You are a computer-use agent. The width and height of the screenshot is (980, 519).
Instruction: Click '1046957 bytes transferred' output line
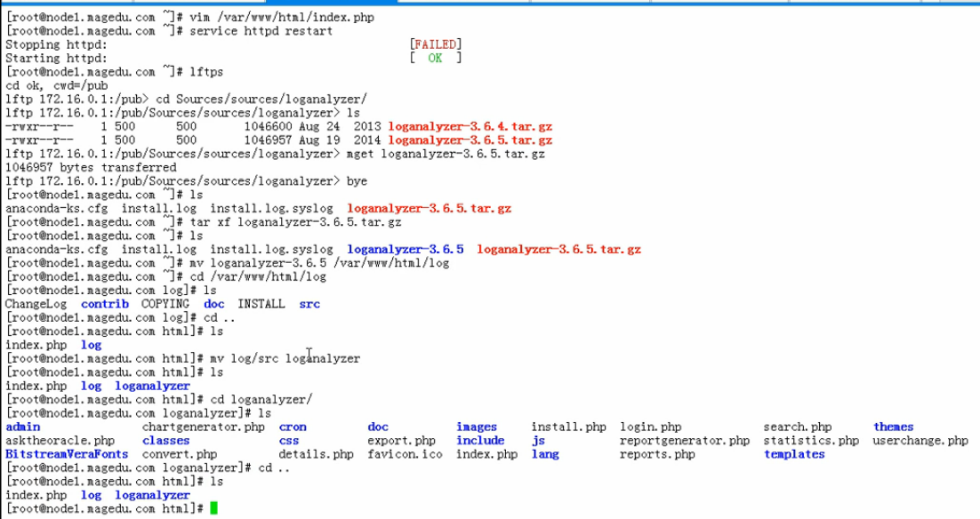(x=91, y=167)
